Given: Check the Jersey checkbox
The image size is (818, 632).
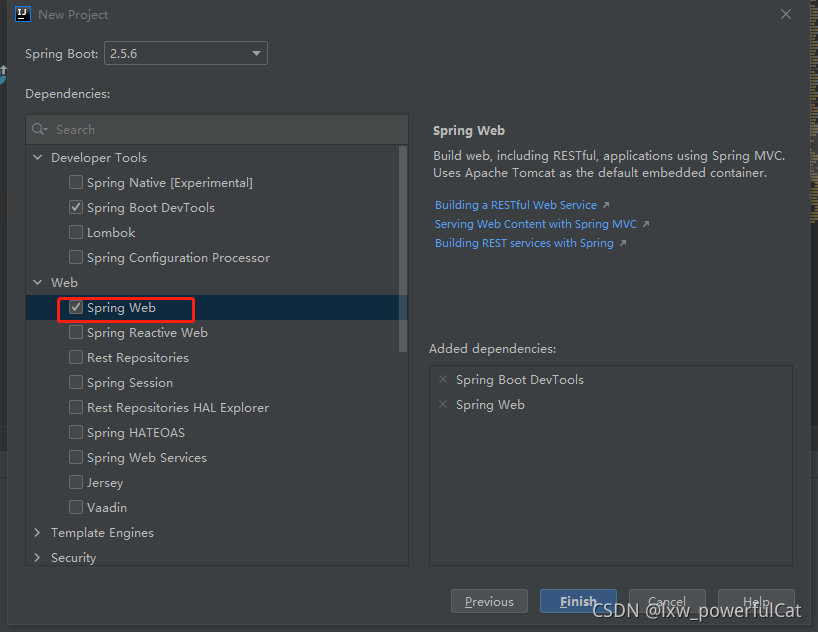Looking at the screenshot, I should click(x=76, y=482).
